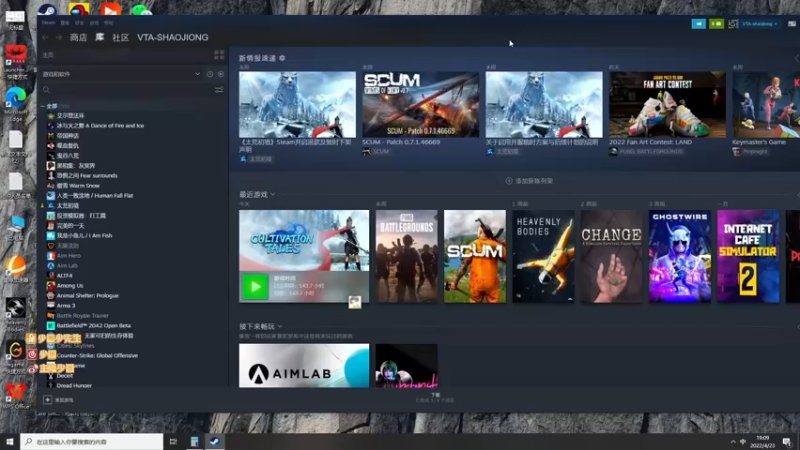This screenshot has width=800, height=450.
Task: Expand the games and software filter dropdown
Action: [x=197, y=74]
